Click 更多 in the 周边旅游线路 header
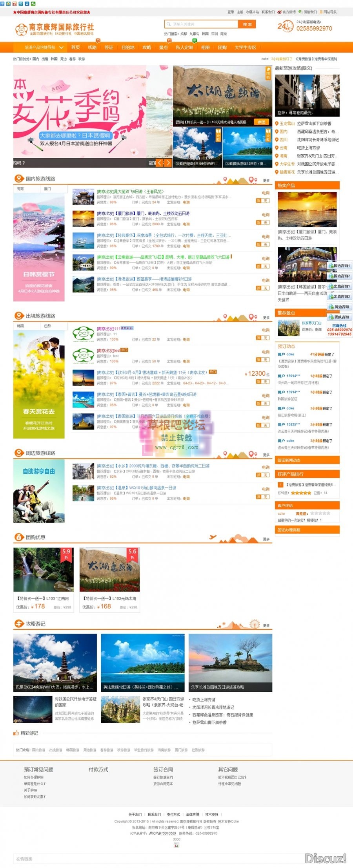Viewport: 353px width, 868px height. pyautogui.click(x=266, y=455)
